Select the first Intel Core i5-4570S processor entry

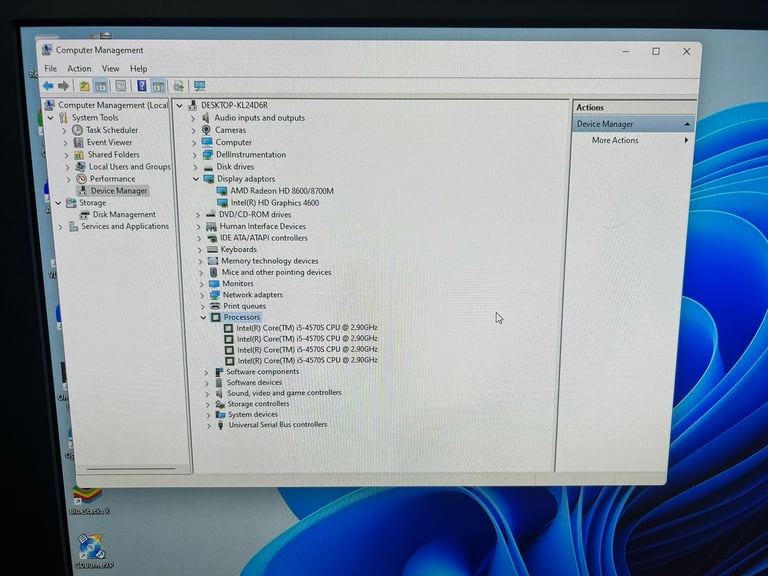pyautogui.click(x=307, y=327)
